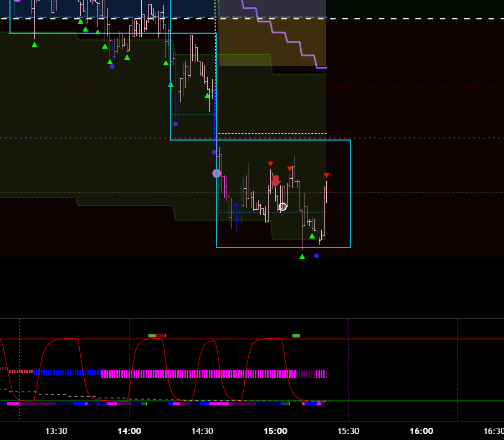Click the green-red bar above the oscillator near 14:10
504x440 pixels.
coord(157,335)
